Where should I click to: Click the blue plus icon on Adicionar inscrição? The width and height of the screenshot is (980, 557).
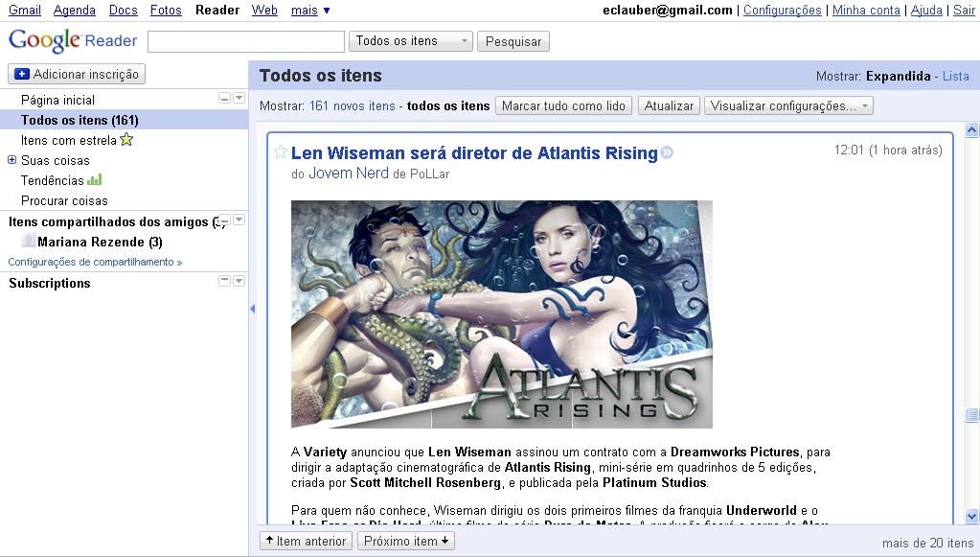click(x=22, y=74)
